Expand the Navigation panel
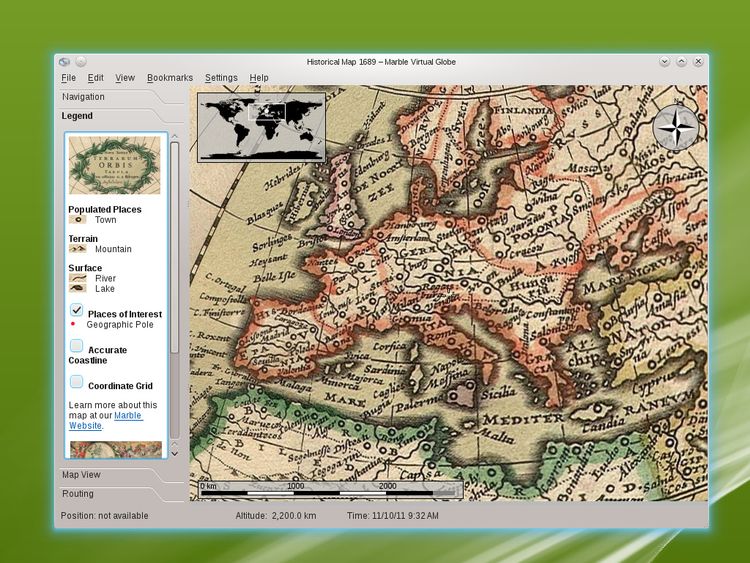Screen dimensions: 750x563 click(x=83, y=97)
